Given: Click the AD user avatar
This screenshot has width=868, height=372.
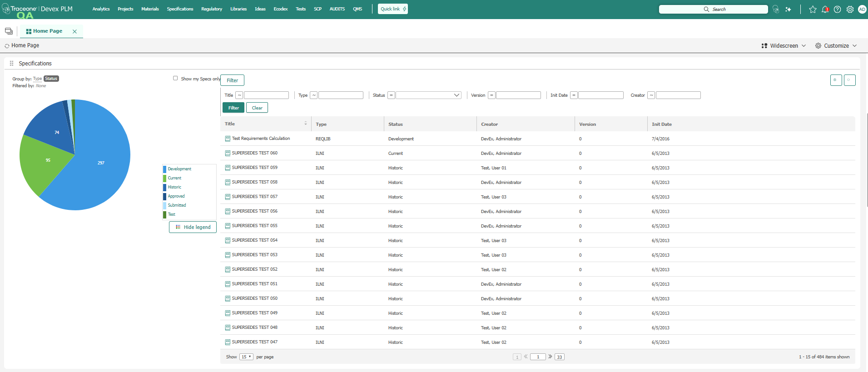Looking at the screenshot, I should point(862,9).
